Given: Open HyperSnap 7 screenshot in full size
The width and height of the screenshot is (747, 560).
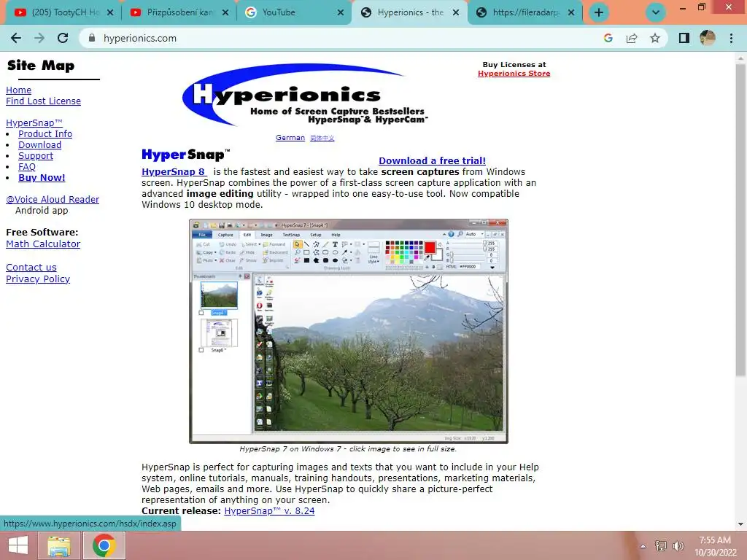Looking at the screenshot, I should point(348,332).
